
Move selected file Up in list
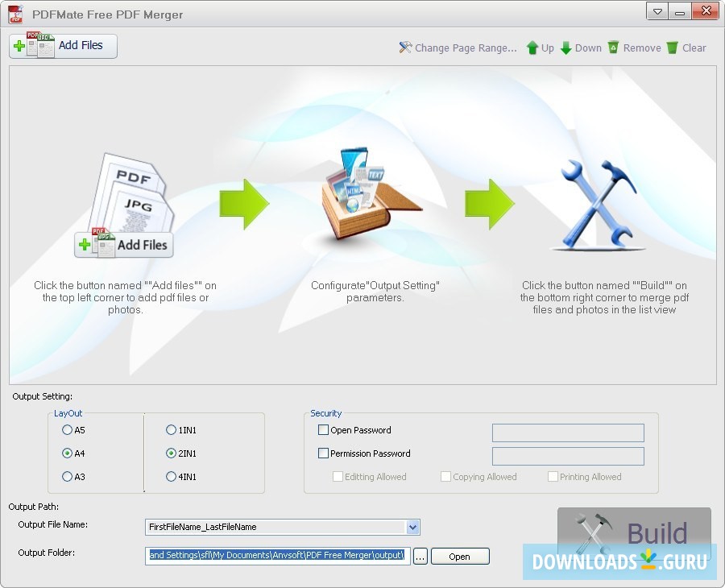(x=540, y=48)
